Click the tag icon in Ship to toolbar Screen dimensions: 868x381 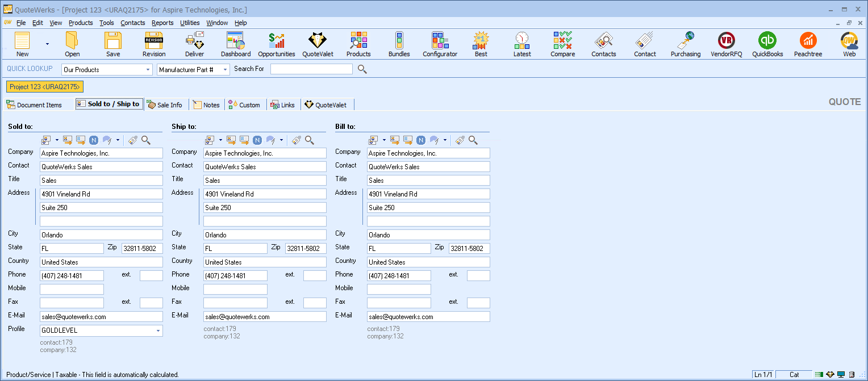pos(296,140)
